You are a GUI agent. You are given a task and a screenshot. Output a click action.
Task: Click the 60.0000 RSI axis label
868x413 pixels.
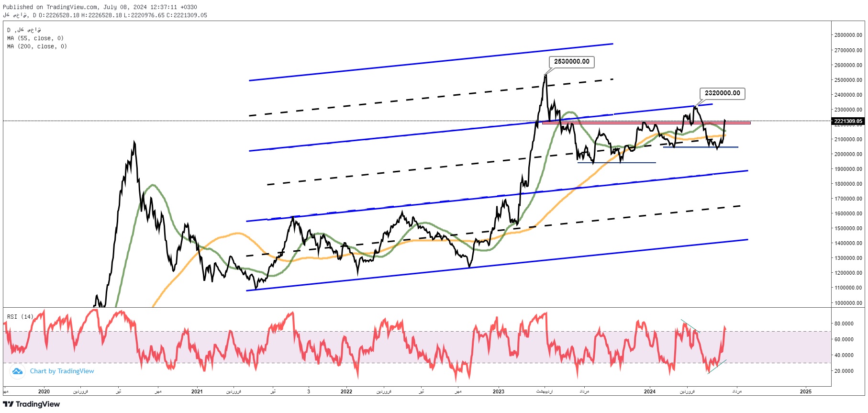click(x=844, y=339)
